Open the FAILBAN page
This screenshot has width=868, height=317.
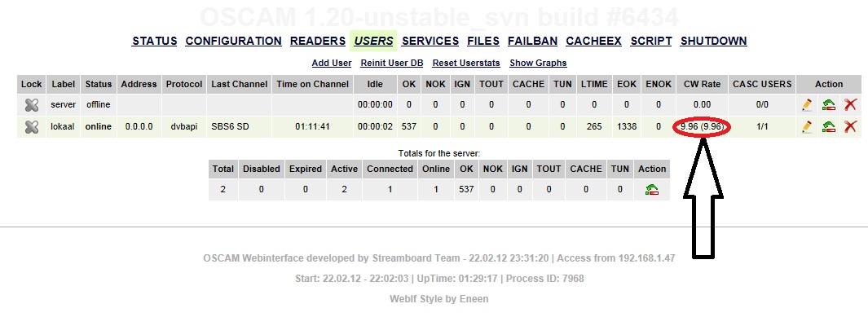(x=532, y=41)
